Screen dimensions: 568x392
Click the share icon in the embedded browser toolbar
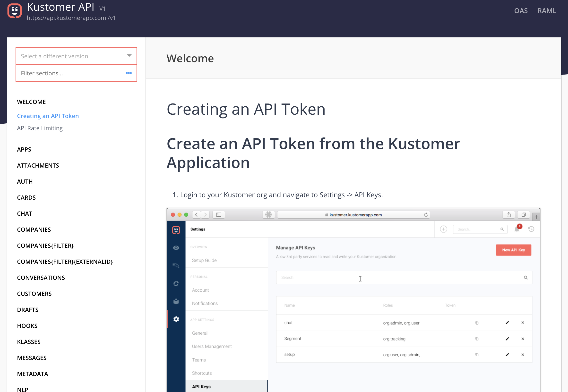point(508,215)
